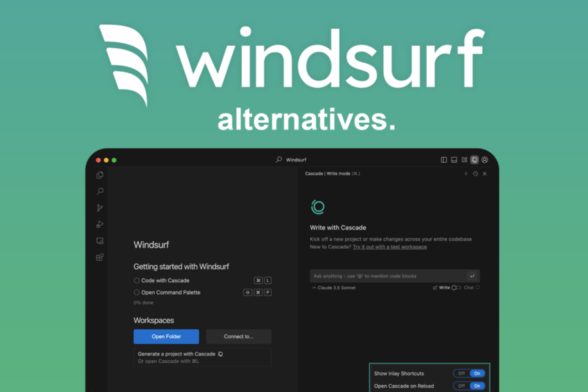588x392 pixels.
Task: Click Getting started with Windsurf heading
Action: (181, 267)
